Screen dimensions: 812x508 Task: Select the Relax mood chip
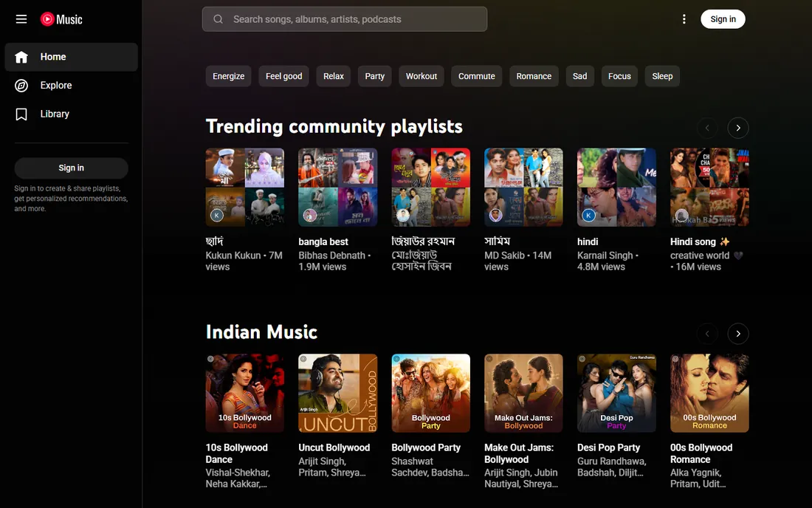334,76
